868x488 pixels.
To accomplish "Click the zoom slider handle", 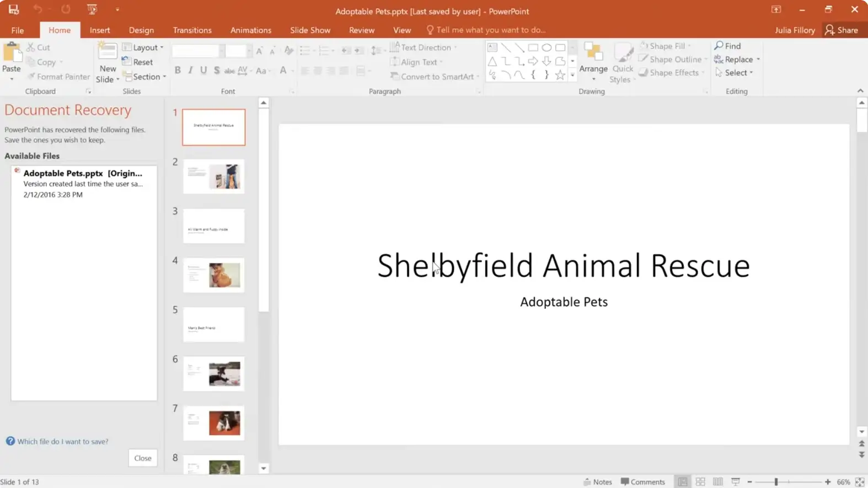I will [776, 481].
